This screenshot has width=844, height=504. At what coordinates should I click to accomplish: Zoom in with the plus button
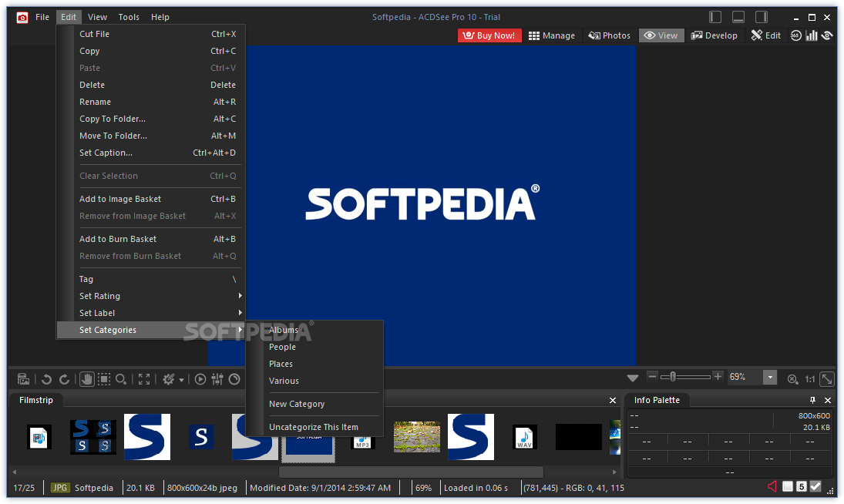pyautogui.click(x=718, y=376)
